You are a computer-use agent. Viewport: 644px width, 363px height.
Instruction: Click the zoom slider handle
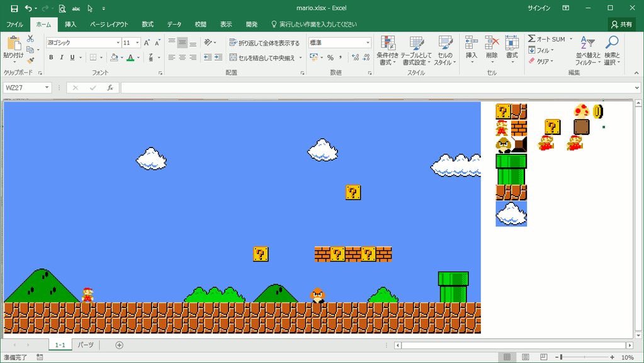(561, 357)
